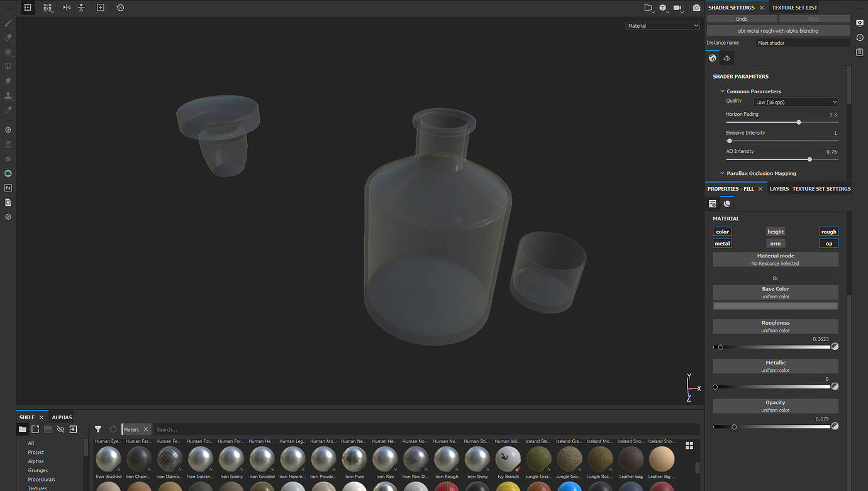Toggle the nrm channel

click(776, 244)
